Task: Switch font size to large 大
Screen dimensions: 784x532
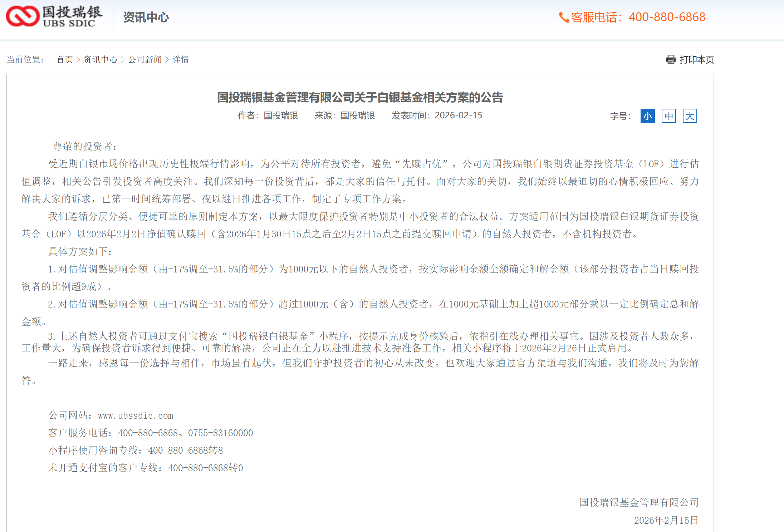Action: (690, 116)
